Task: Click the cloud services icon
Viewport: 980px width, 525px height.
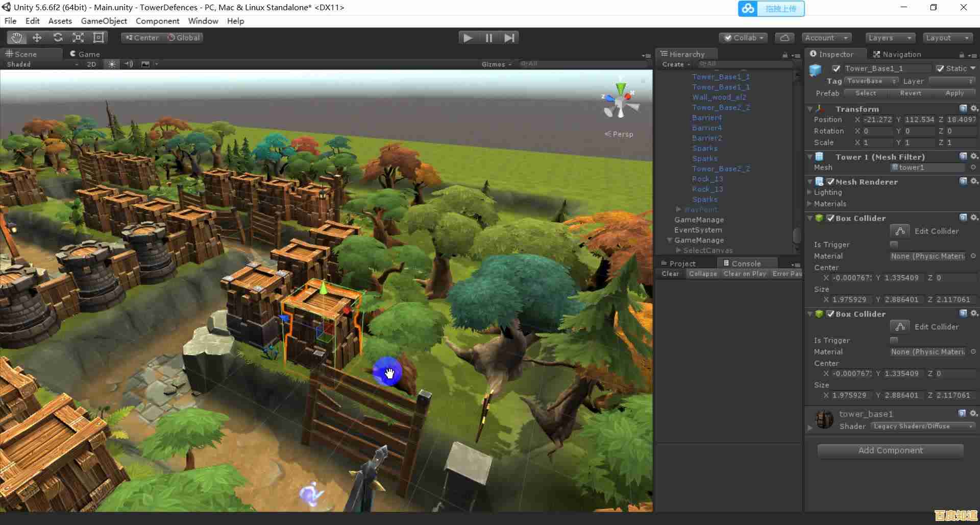Action: click(x=785, y=38)
